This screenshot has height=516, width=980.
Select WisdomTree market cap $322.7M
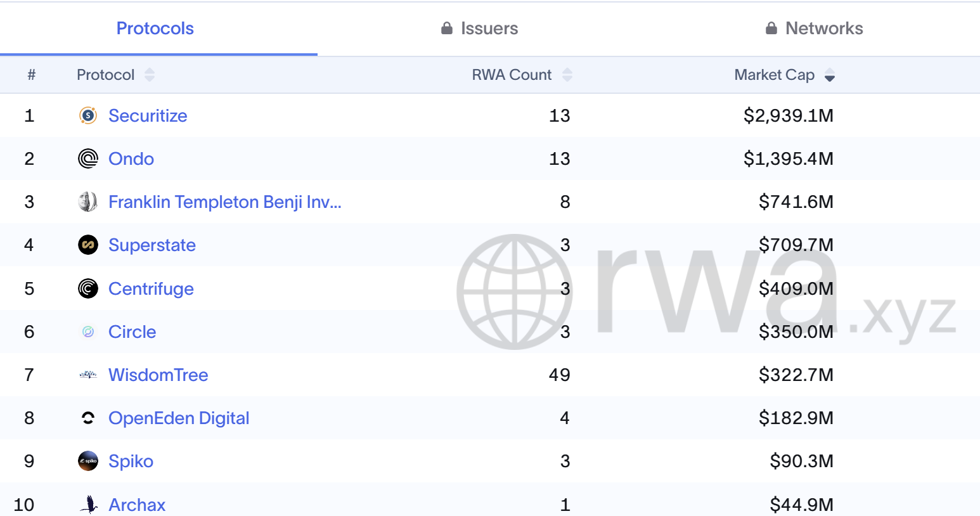(796, 375)
